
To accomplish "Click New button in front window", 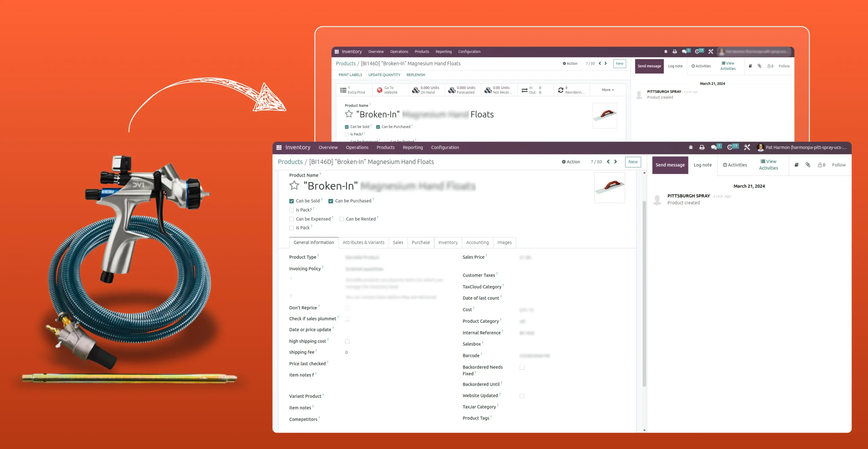I will (633, 162).
